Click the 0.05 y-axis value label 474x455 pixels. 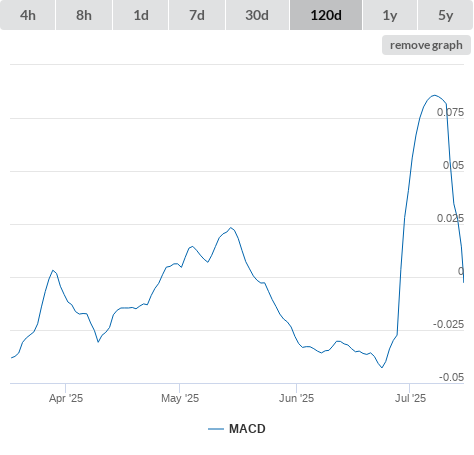(453, 165)
